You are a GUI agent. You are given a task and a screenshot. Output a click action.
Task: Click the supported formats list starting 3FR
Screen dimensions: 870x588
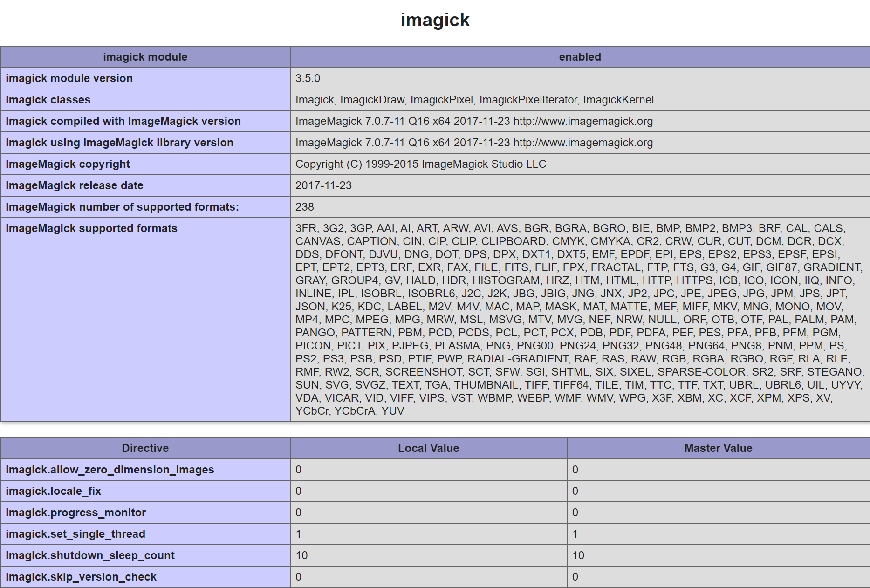580,320
